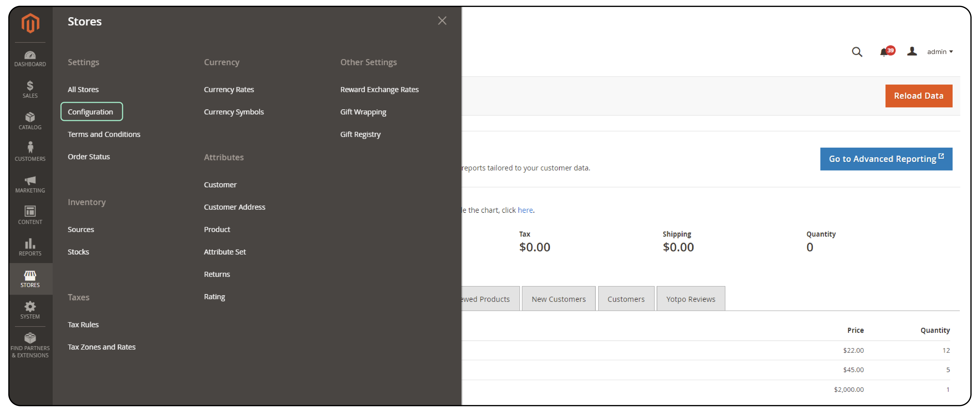Open inventory Sources

[81, 230]
